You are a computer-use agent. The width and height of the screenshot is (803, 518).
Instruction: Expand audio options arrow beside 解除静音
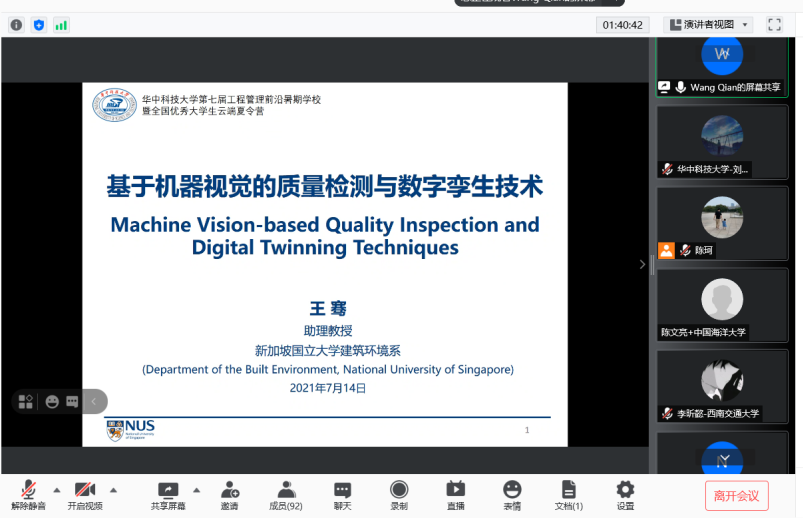tap(56, 490)
